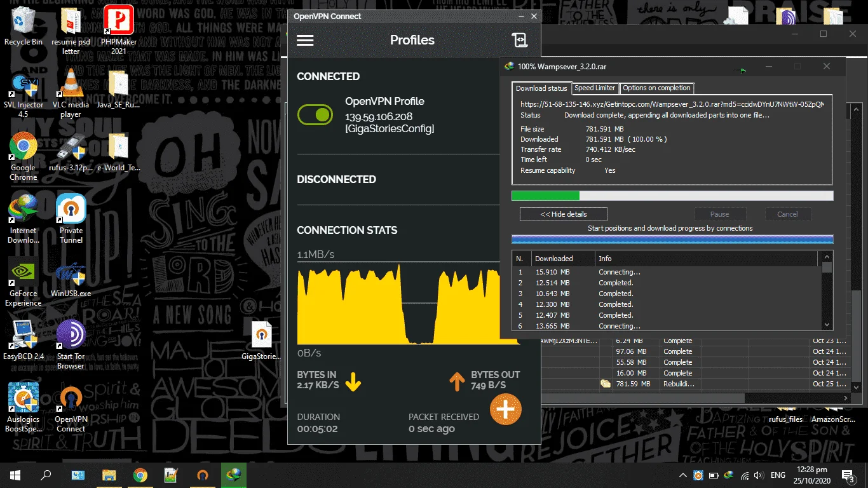Open the notification center icon
868x488 pixels.
tap(848, 475)
